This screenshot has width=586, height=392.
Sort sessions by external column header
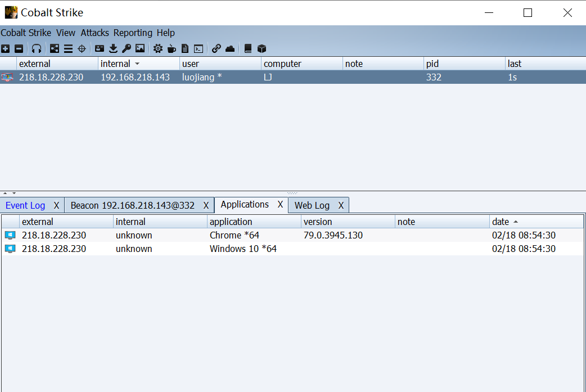(57, 64)
